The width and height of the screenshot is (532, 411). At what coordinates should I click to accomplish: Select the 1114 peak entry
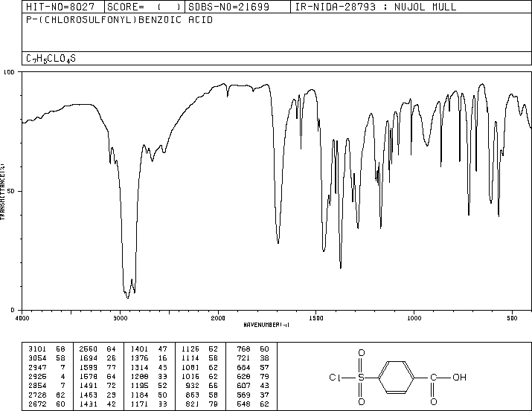(200, 358)
